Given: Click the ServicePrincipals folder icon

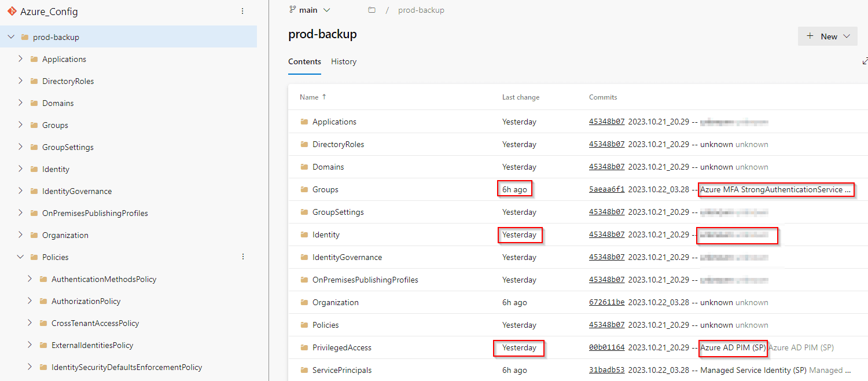Looking at the screenshot, I should click(305, 370).
